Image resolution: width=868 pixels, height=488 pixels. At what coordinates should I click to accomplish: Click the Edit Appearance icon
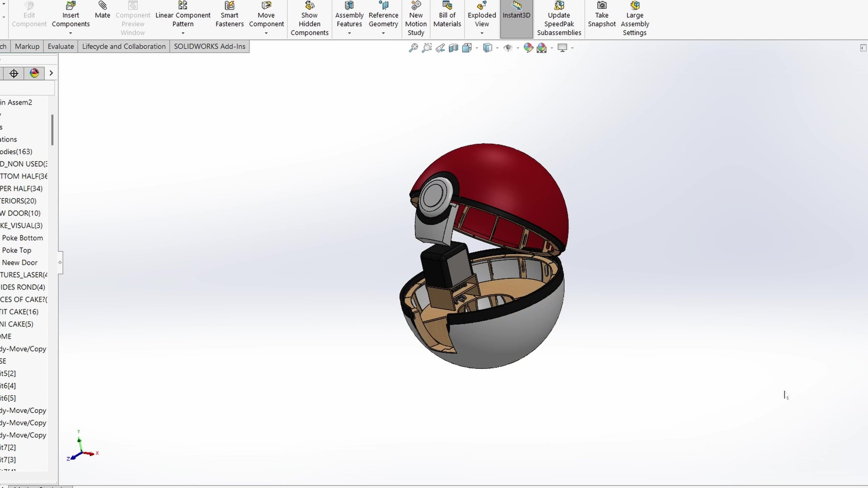(x=528, y=48)
